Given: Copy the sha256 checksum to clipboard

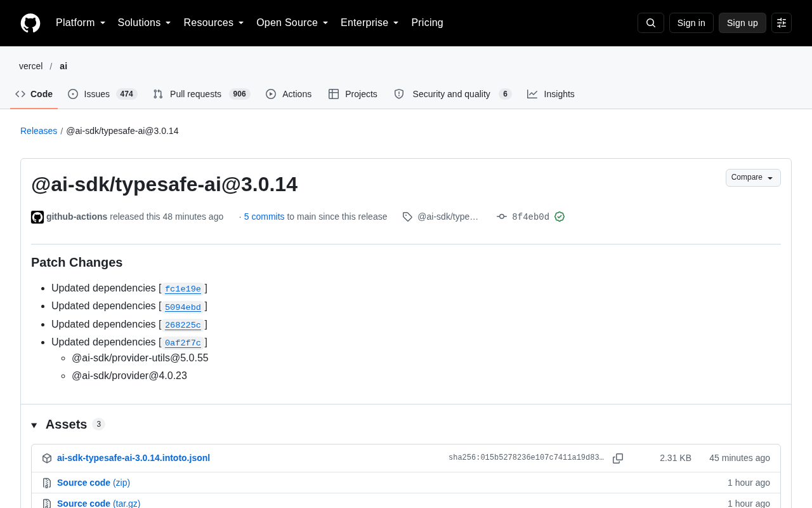Looking at the screenshot, I should (x=618, y=458).
